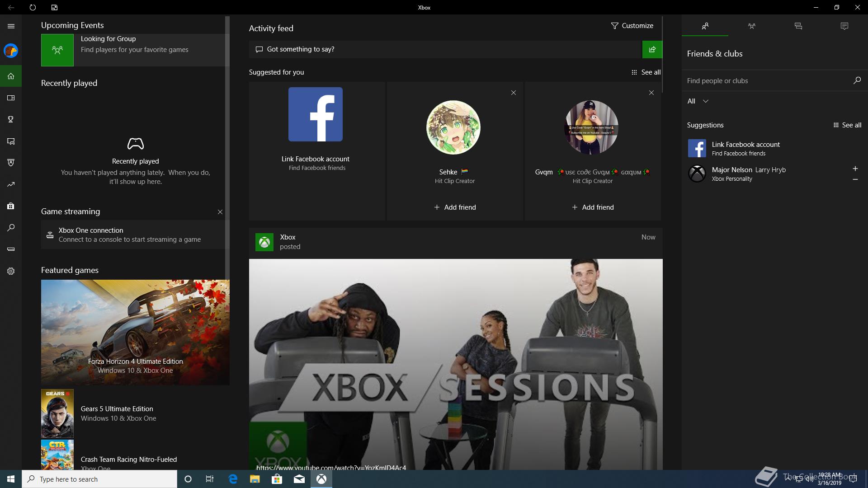Launch Microsoft Edge from the taskbar

coord(233,479)
